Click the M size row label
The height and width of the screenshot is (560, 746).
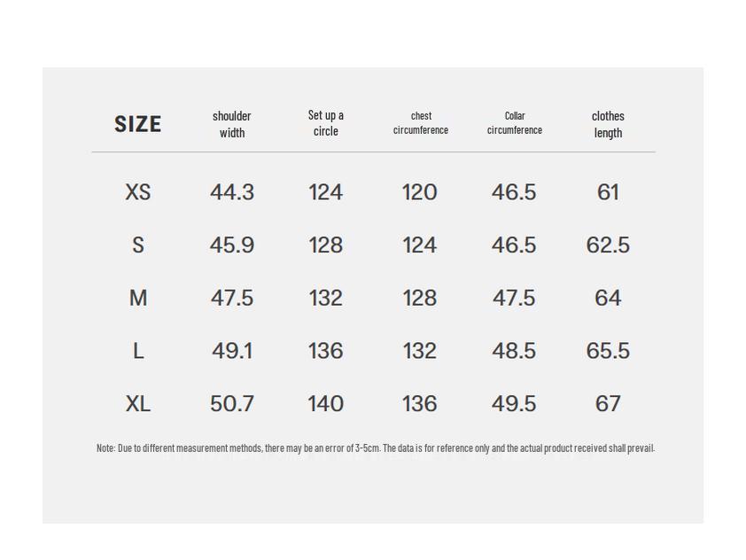point(138,299)
